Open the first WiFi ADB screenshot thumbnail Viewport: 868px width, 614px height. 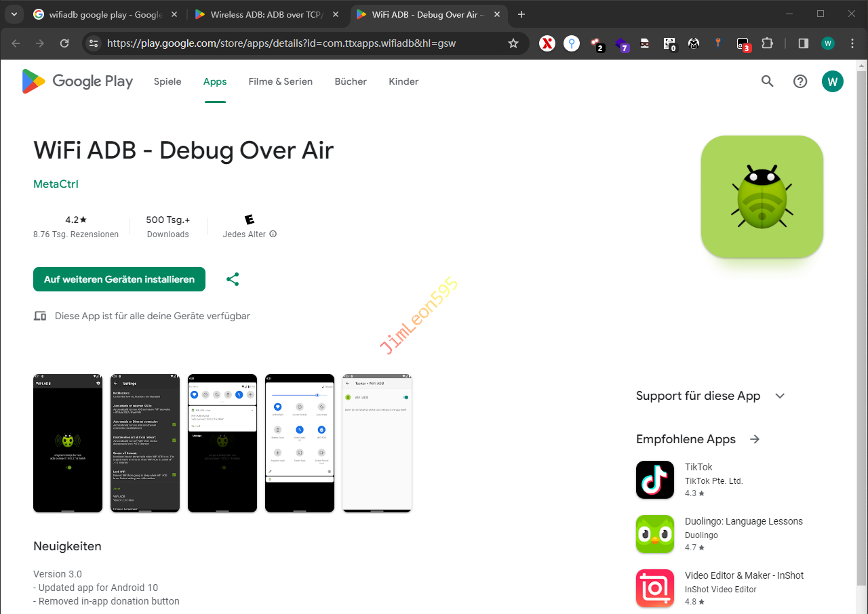coord(68,443)
